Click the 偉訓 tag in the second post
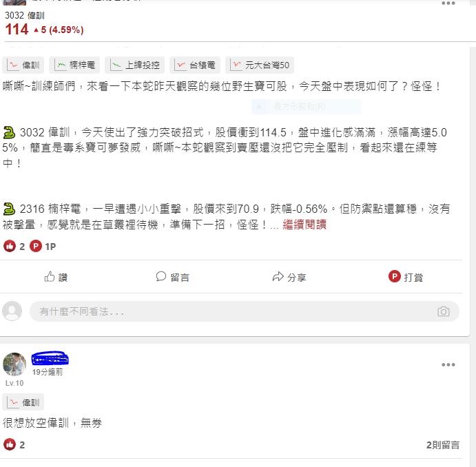The width and height of the screenshot is (476, 467). (23, 402)
